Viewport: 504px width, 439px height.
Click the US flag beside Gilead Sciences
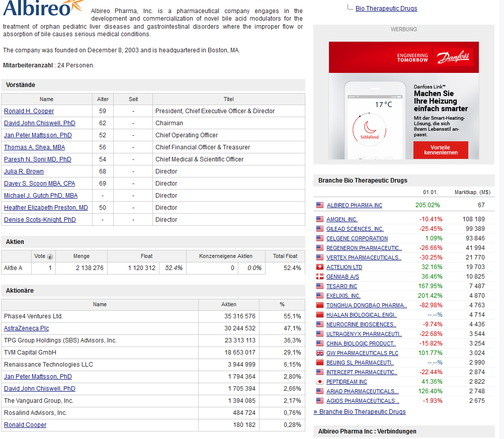(320, 228)
